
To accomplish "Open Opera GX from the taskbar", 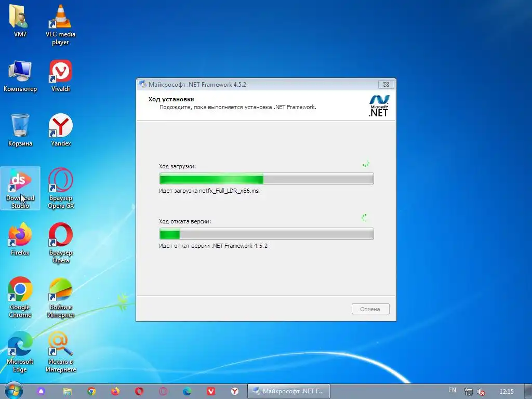I will pyautogui.click(x=163, y=391).
